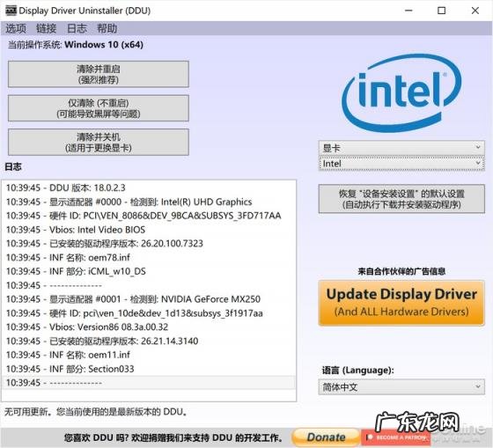
Task: Minimize the DDU window
Action: (408, 11)
